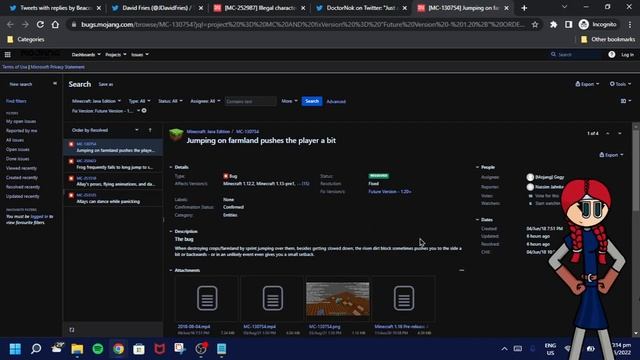Click the Minecraft grass block project avatar
640x360 pixels.
(176, 135)
